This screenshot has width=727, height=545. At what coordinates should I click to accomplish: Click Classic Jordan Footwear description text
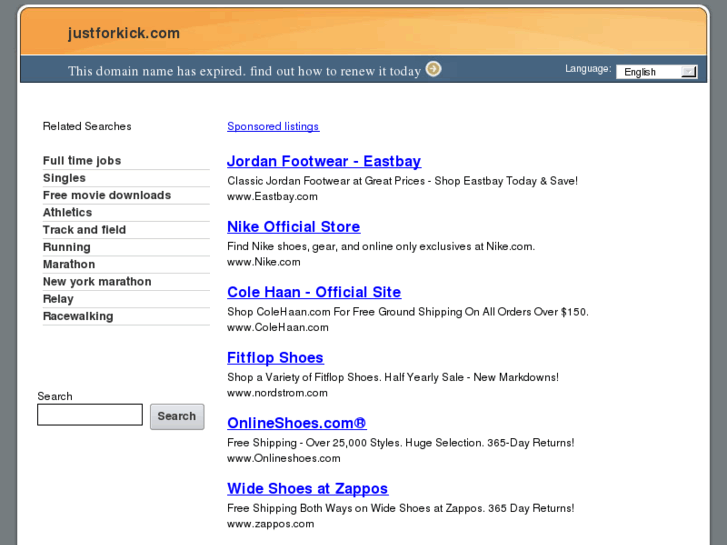pos(402,181)
